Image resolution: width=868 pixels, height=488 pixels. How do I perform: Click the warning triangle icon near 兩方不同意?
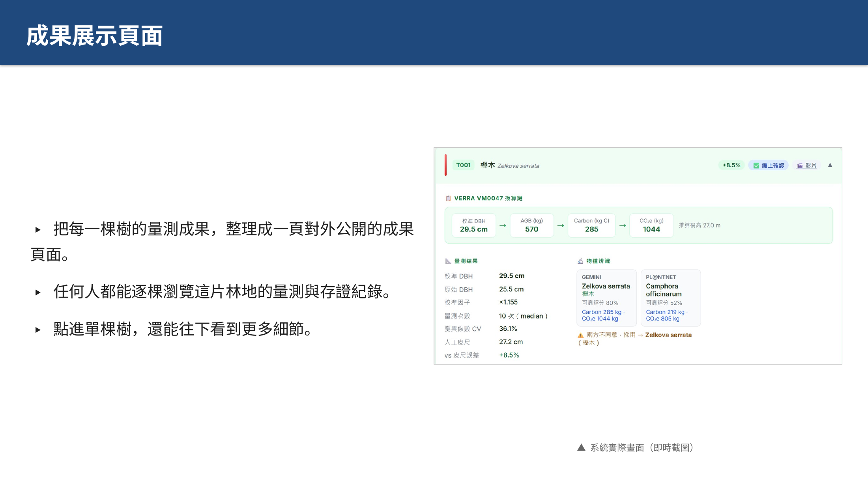pyautogui.click(x=580, y=335)
